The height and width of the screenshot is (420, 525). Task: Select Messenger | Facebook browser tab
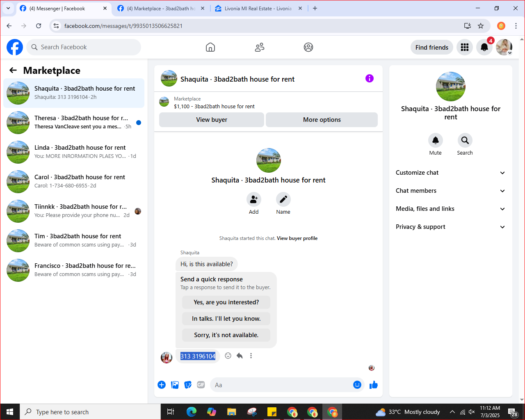pyautogui.click(x=64, y=9)
